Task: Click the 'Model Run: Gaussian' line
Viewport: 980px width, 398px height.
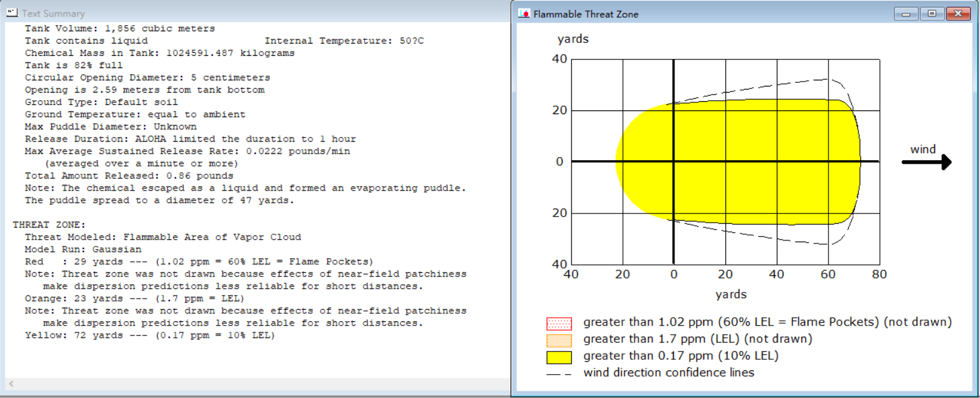Action: [x=83, y=249]
